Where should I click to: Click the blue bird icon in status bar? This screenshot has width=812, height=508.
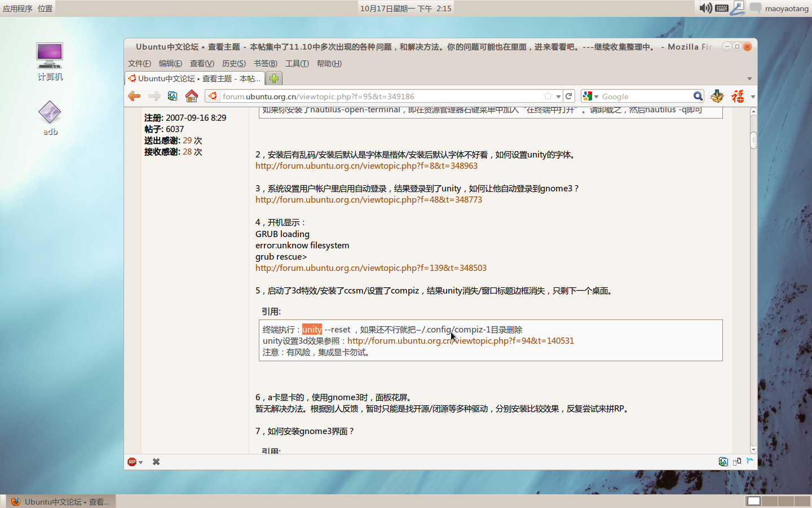click(x=750, y=461)
